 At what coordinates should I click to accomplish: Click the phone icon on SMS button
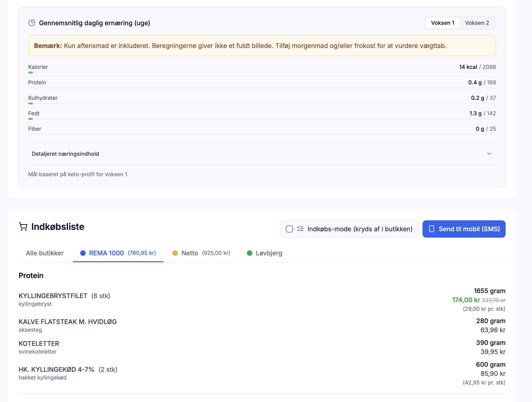click(x=431, y=229)
